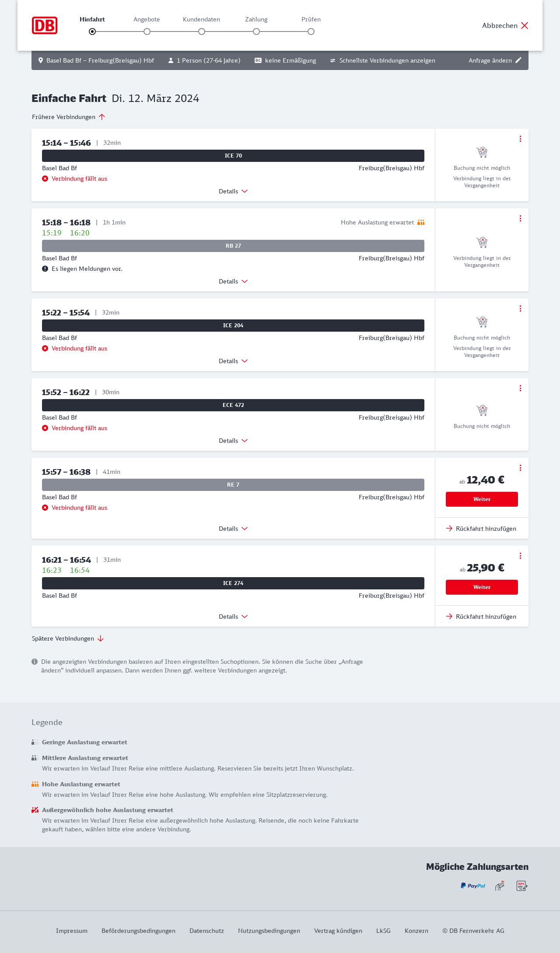Click the pencil icon beside Anfrage ändern
The image size is (560, 953).
pos(518,60)
